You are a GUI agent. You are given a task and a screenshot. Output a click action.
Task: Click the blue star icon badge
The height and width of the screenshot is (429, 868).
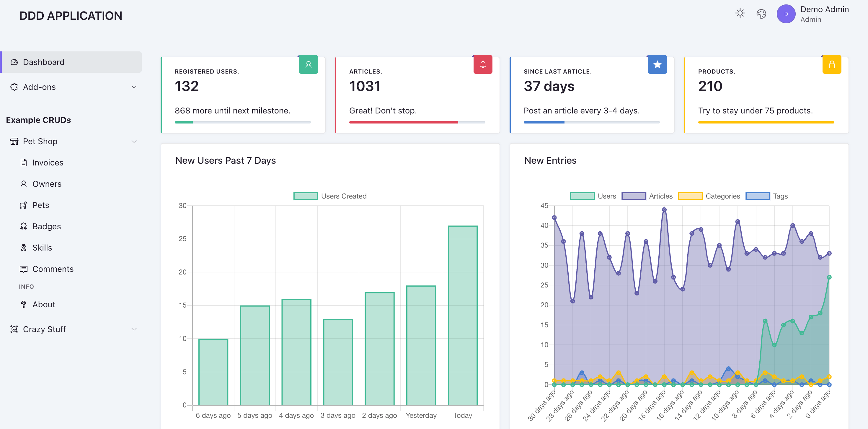coord(657,64)
